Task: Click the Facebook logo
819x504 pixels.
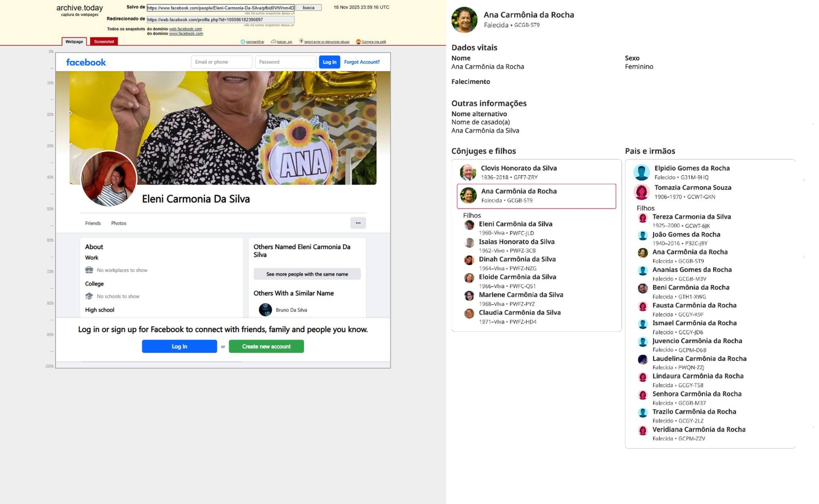Action: click(x=86, y=62)
